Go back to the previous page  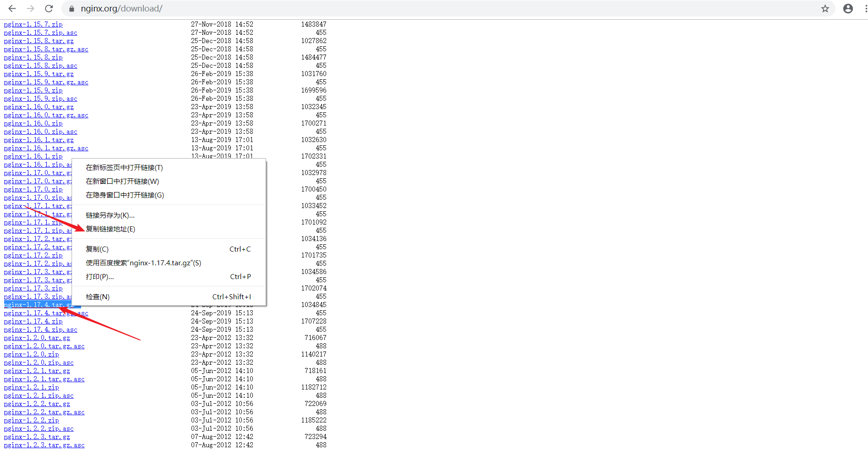12,9
